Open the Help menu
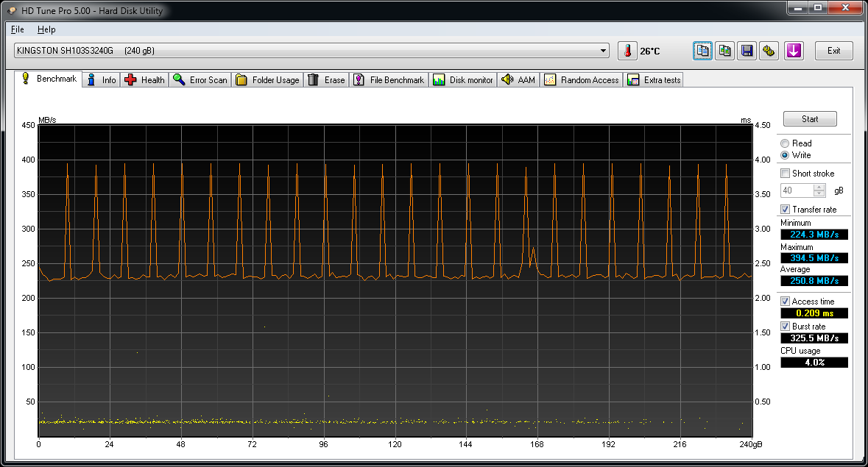 (x=46, y=29)
